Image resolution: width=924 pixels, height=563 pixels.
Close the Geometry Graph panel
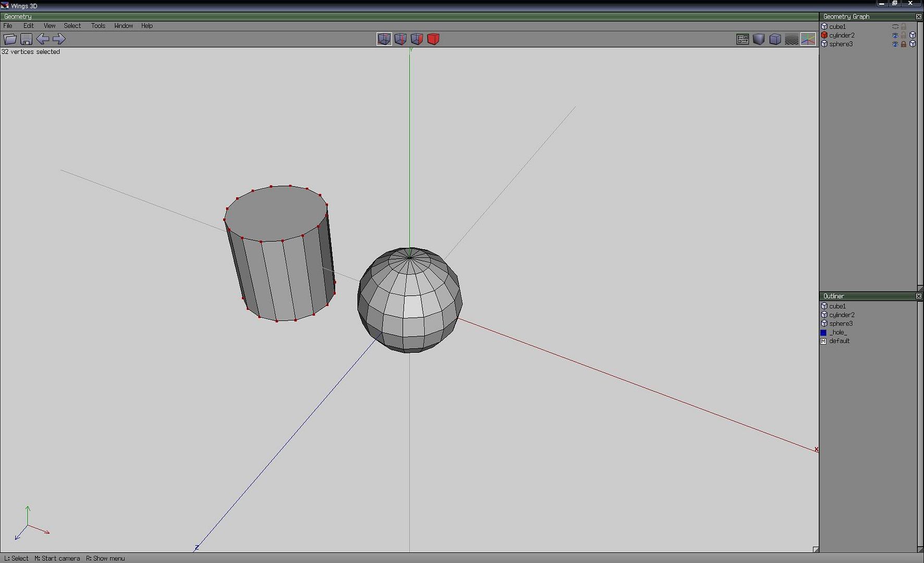[919, 17]
